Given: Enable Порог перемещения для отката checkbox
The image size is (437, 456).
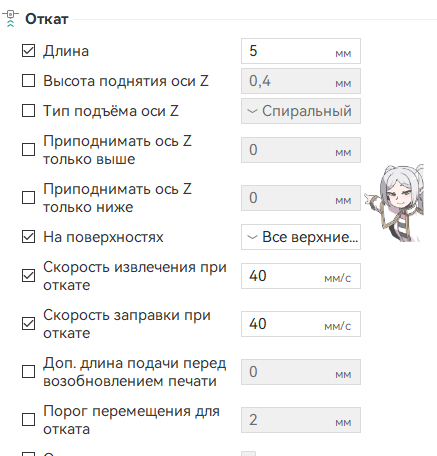Looking at the screenshot, I should (x=28, y=420).
